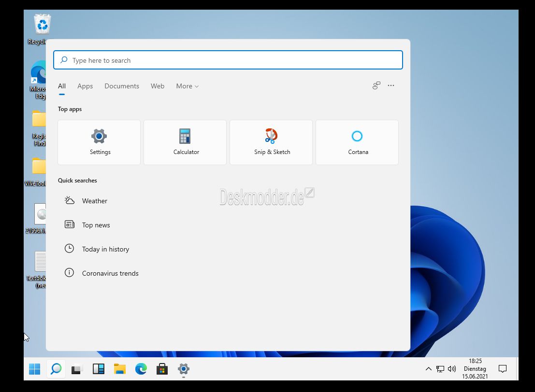The height and width of the screenshot is (392, 535).
Task: Open the notification center icon
Action: pos(503,369)
